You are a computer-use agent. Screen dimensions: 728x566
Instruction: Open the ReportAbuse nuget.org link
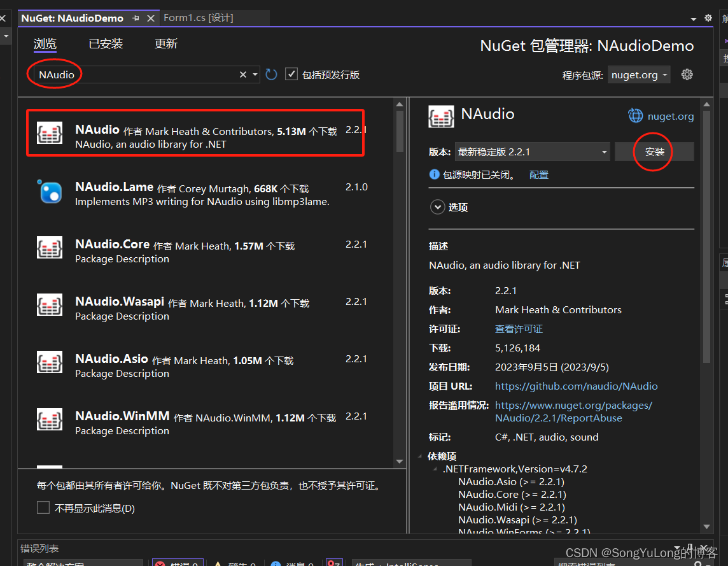[x=573, y=412]
